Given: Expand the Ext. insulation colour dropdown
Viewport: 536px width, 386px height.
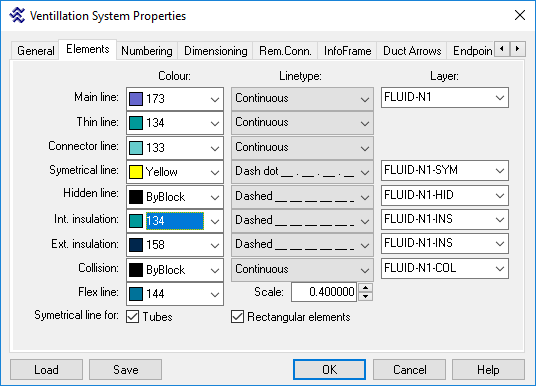Looking at the screenshot, I should coord(215,245).
